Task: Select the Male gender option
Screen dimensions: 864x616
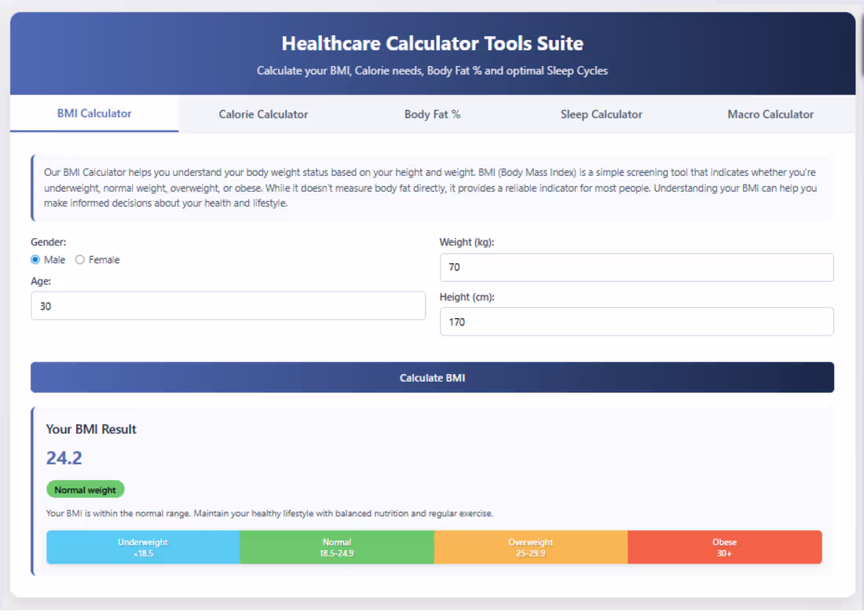Action: (x=35, y=259)
